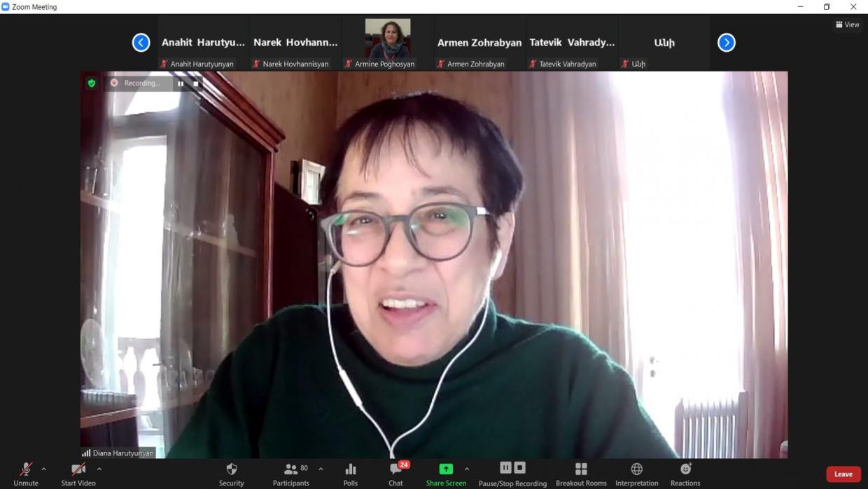Click muted mic icon beside Tatevik Vahradyan
The image size is (868, 489).
coord(533,64)
